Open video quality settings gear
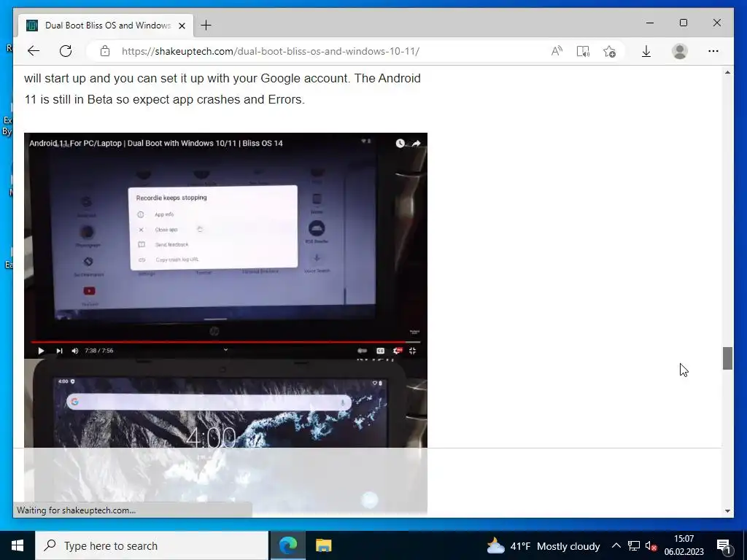 point(397,351)
